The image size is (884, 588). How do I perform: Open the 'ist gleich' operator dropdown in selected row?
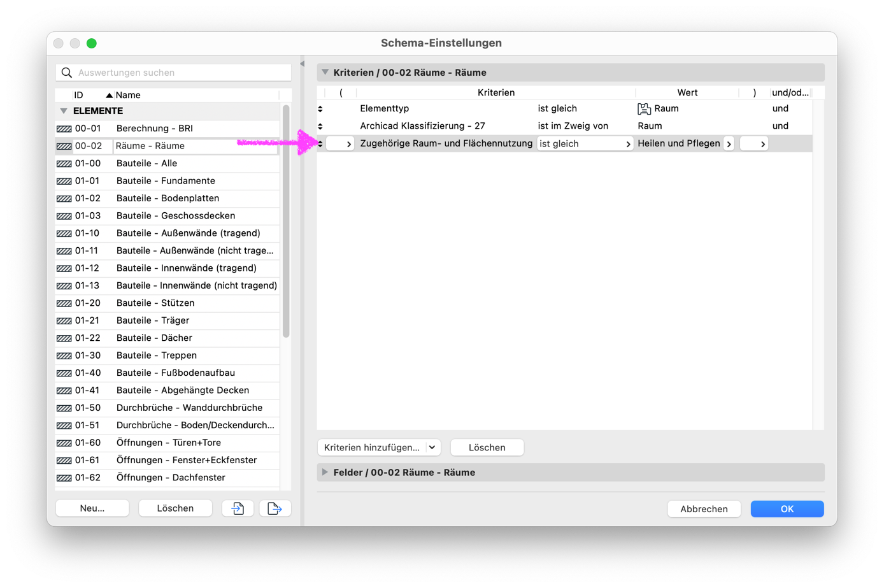pyautogui.click(x=585, y=144)
